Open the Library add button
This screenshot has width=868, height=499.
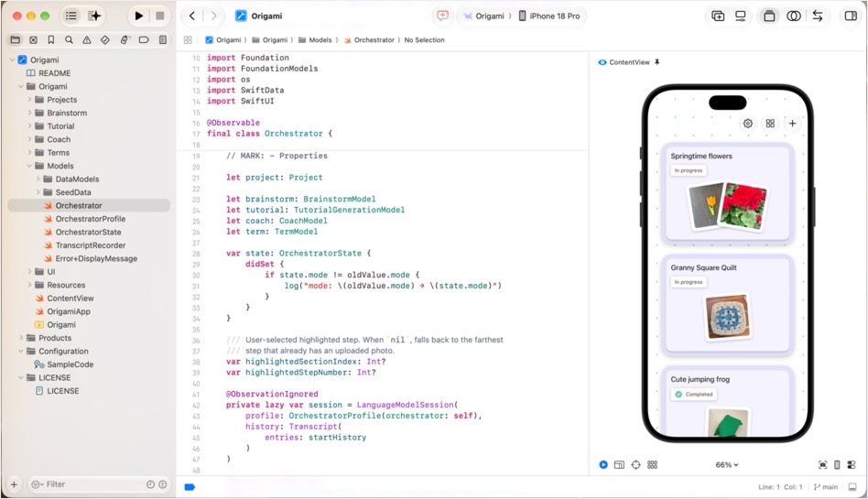coord(718,16)
